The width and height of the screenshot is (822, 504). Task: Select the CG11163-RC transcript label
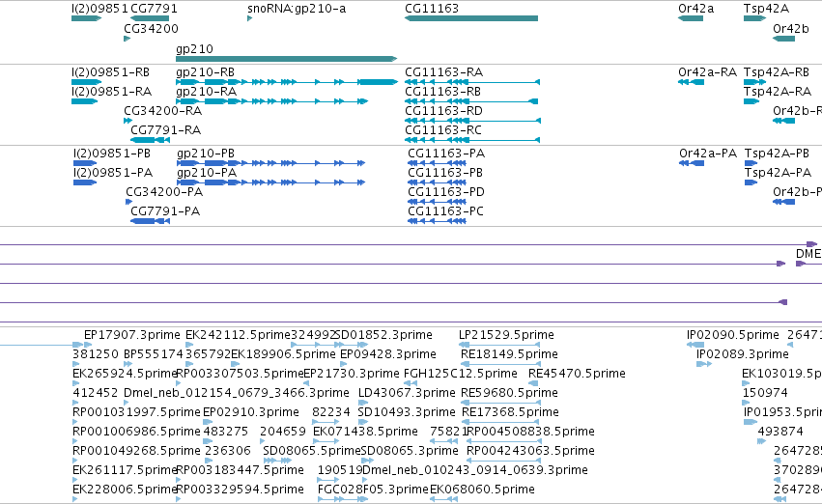[443, 130]
